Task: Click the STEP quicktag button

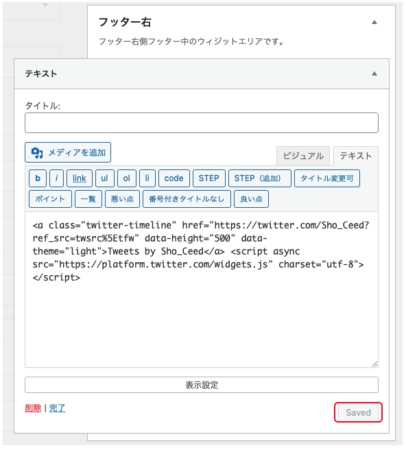Action: point(209,178)
